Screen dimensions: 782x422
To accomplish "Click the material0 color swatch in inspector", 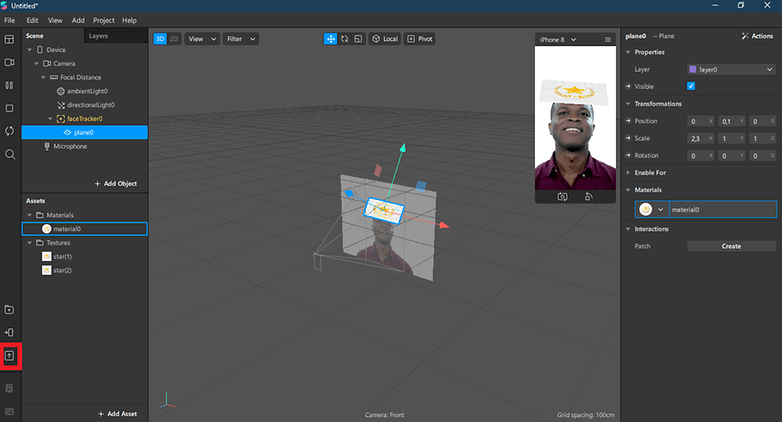I will 645,210.
